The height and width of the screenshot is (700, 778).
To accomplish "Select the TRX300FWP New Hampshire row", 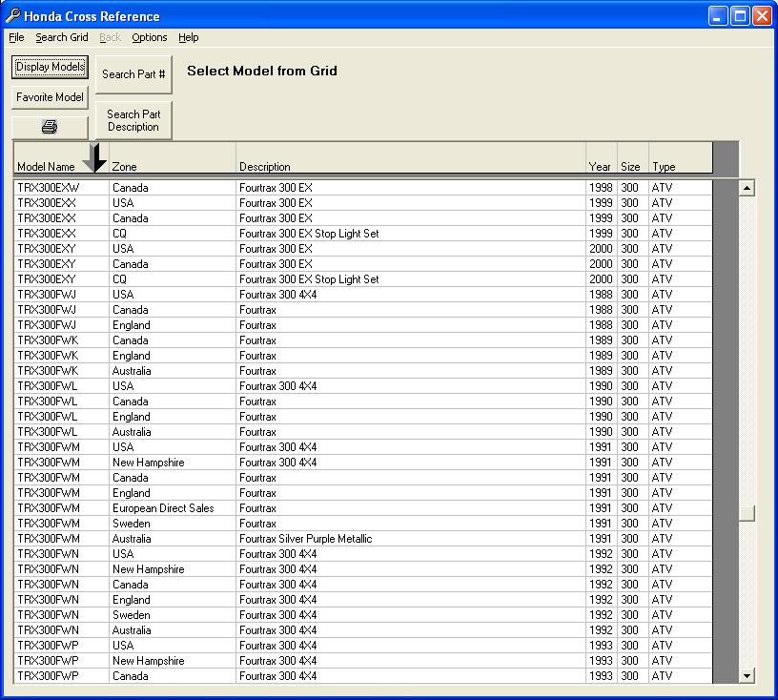I will (363, 661).
